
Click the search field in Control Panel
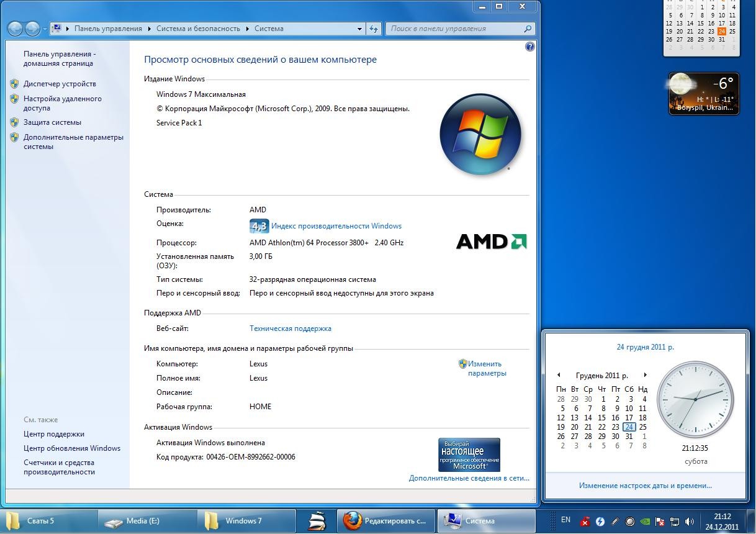coord(459,29)
